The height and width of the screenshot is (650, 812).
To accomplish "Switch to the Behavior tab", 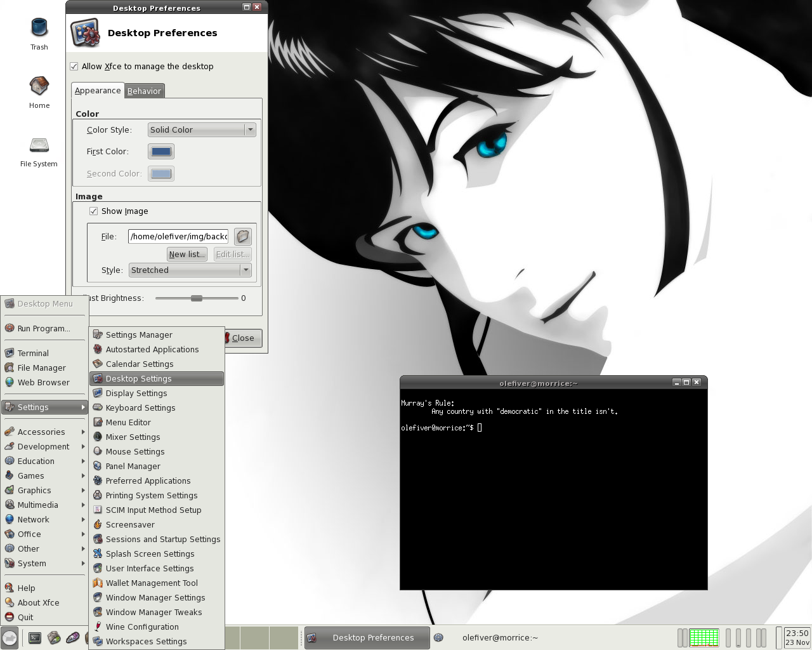I will coord(144,91).
